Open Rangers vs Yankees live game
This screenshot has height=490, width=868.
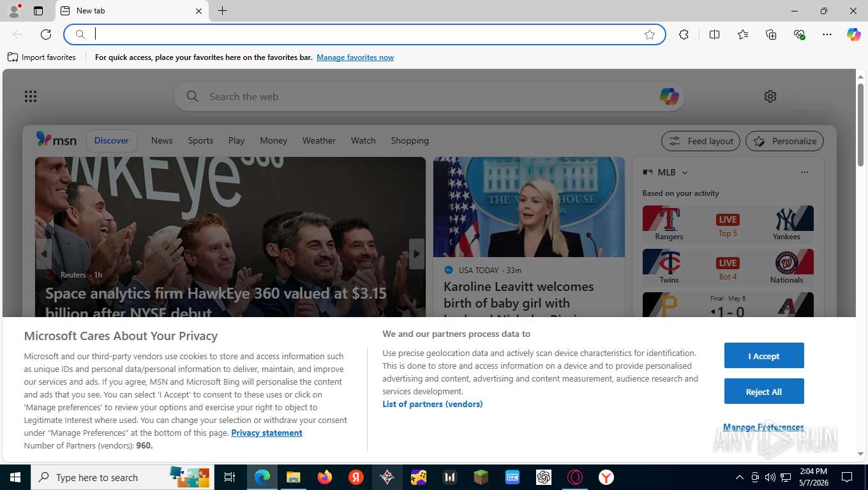[x=728, y=224]
